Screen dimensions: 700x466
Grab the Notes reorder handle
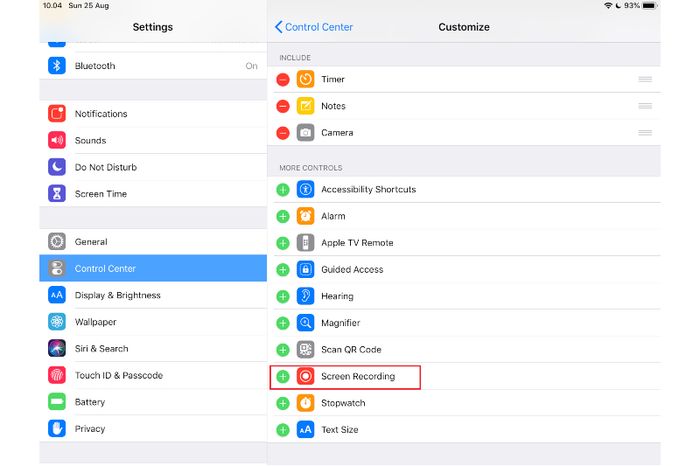point(645,106)
